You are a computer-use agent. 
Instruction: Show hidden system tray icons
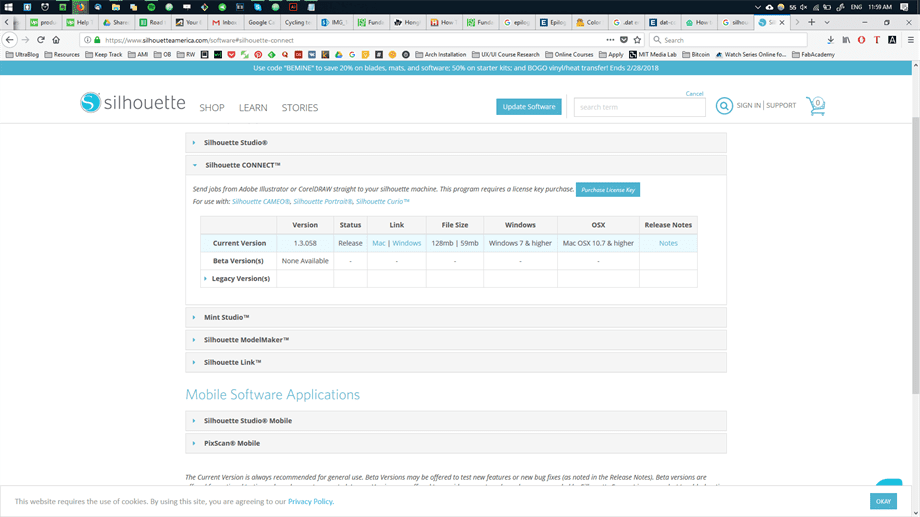(758, 7)
